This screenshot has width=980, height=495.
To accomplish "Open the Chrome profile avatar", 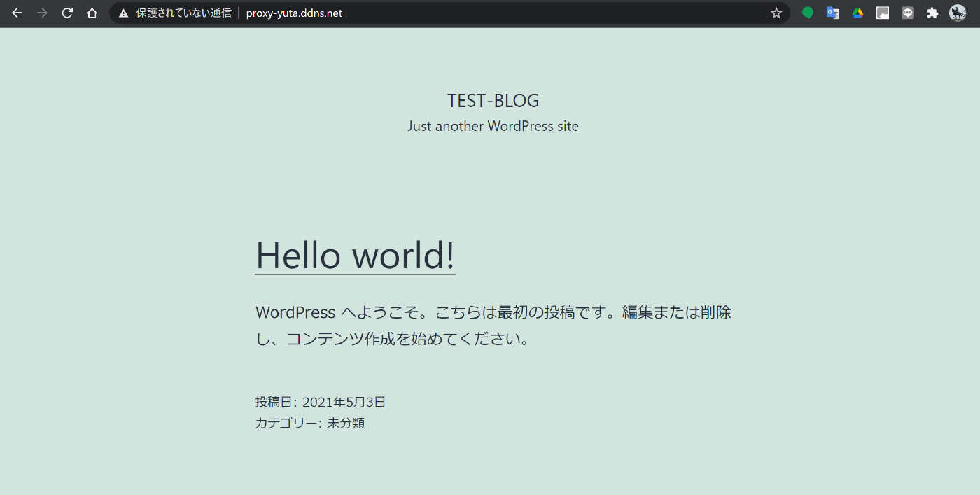I will click(x=958, y=13).
